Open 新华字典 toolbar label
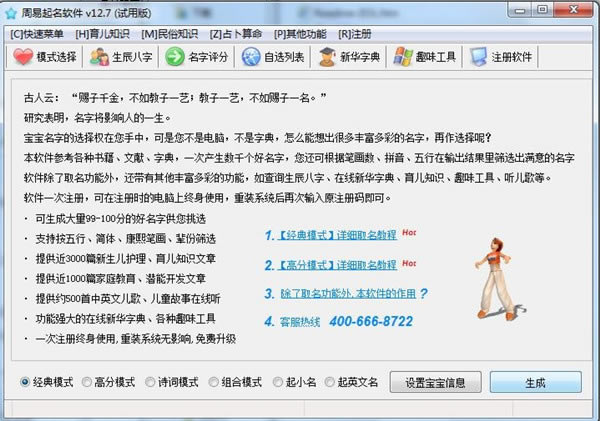 [x=360, y=57]
